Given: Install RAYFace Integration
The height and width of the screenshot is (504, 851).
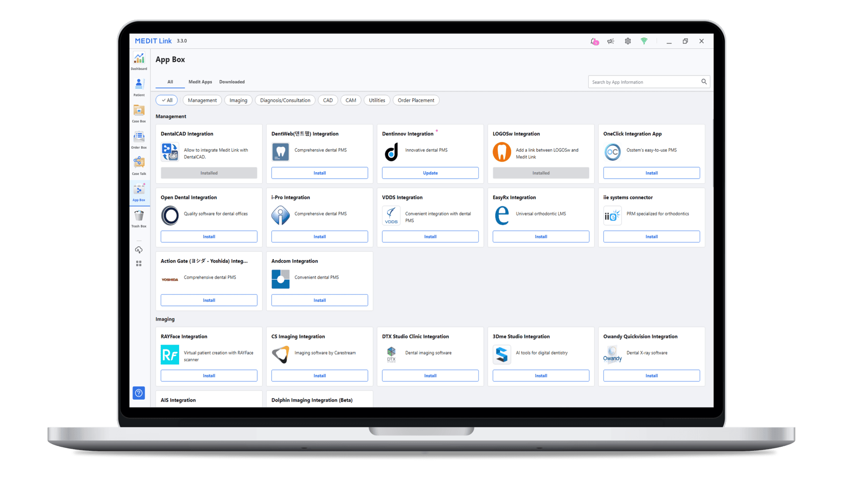Looking at the screenshot, I should pos(209,376).
